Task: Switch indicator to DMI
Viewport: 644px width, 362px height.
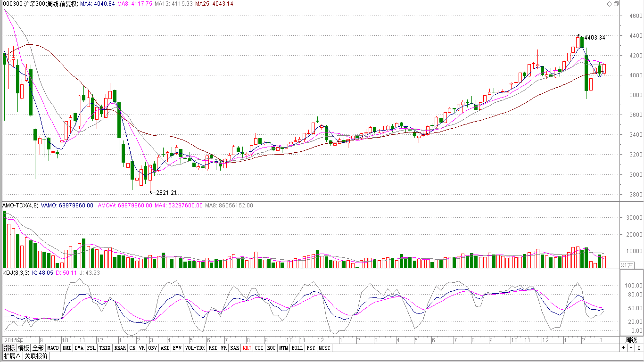Action: (67, 348)
